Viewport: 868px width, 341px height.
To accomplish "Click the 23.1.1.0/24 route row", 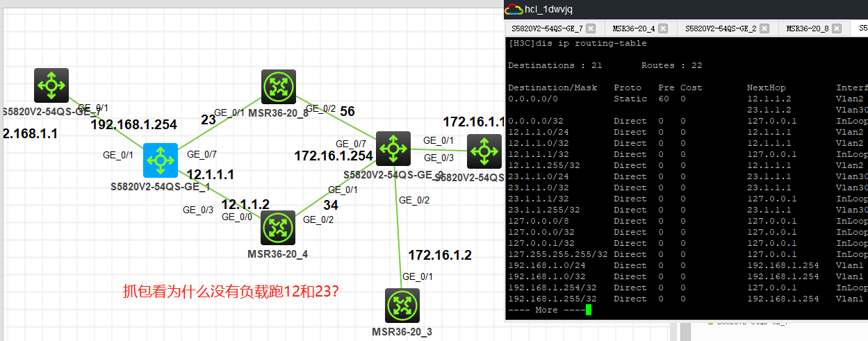I will (687, 176).
